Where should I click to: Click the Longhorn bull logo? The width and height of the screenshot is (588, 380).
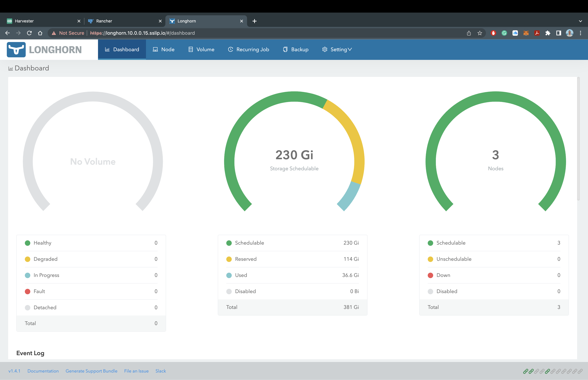(16, 49)
